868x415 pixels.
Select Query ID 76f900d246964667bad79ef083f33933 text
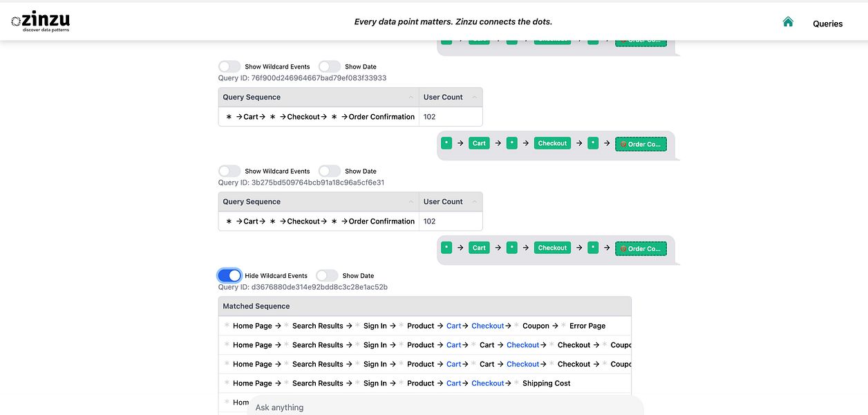pyautogui.click(x=302, y=78)
